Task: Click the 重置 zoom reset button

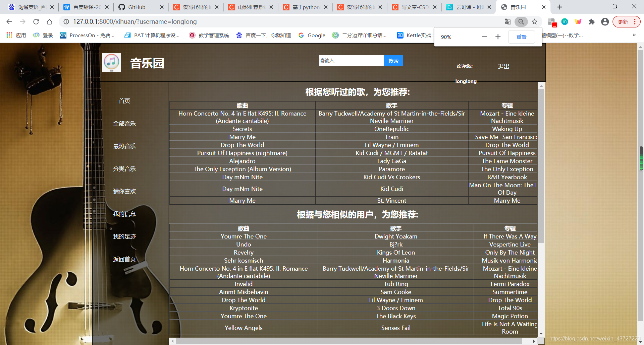Action: coord(521,37)
